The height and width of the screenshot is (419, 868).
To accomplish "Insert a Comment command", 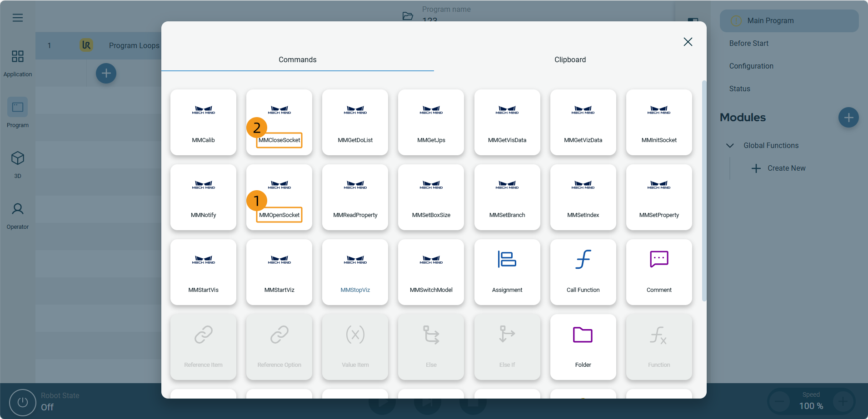I will (659, 272).
